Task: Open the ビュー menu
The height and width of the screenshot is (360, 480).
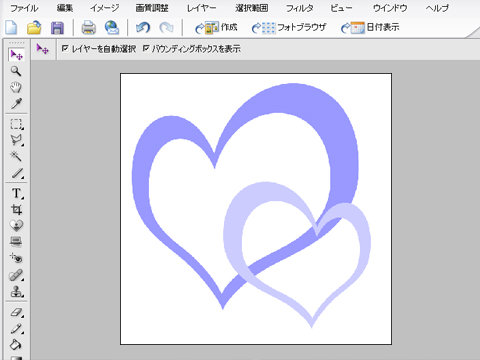Action: [341, 8]
